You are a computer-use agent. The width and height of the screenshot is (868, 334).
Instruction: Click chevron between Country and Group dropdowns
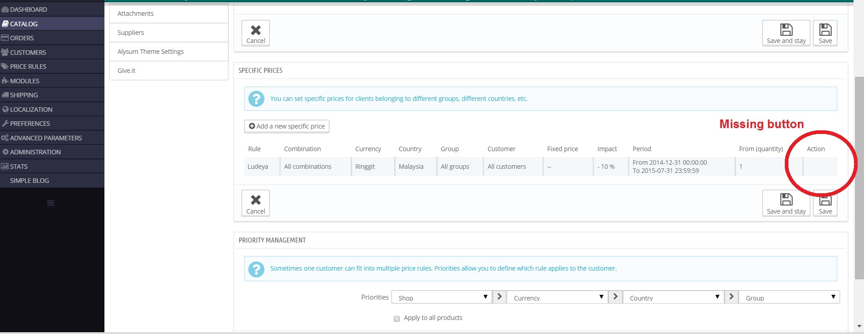tap(731, 297)
